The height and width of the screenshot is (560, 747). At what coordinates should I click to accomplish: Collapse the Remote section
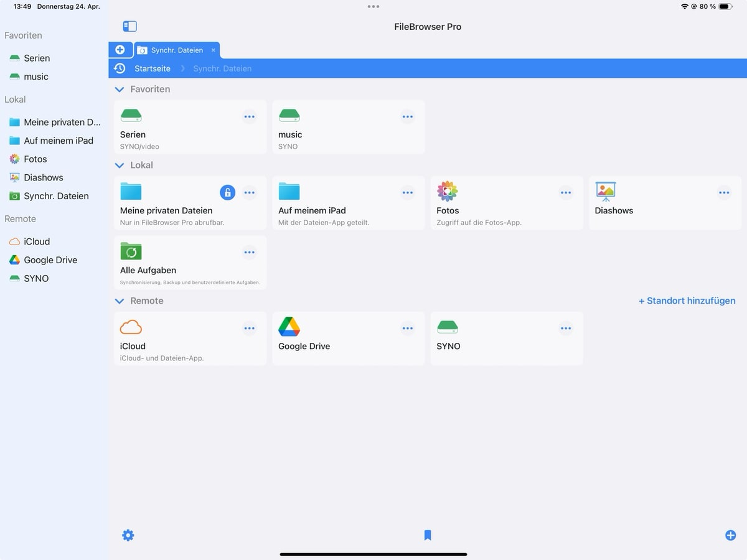(x=120, y=301)
